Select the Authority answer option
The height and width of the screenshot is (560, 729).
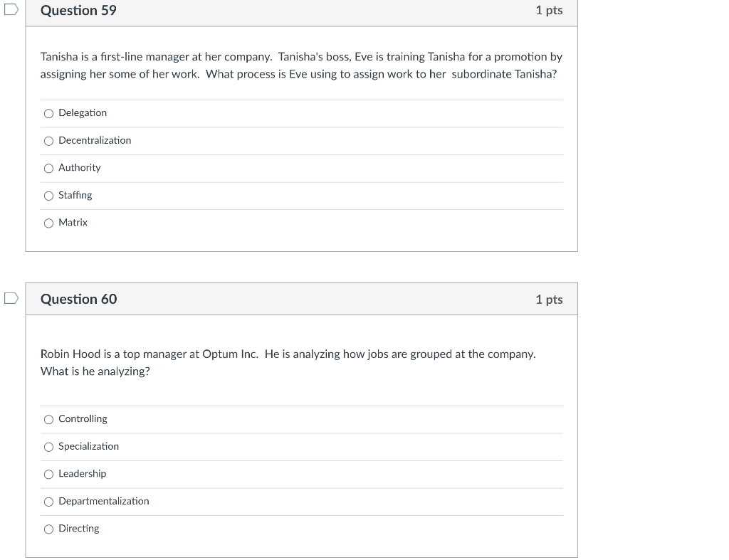[x=48, y=168]
